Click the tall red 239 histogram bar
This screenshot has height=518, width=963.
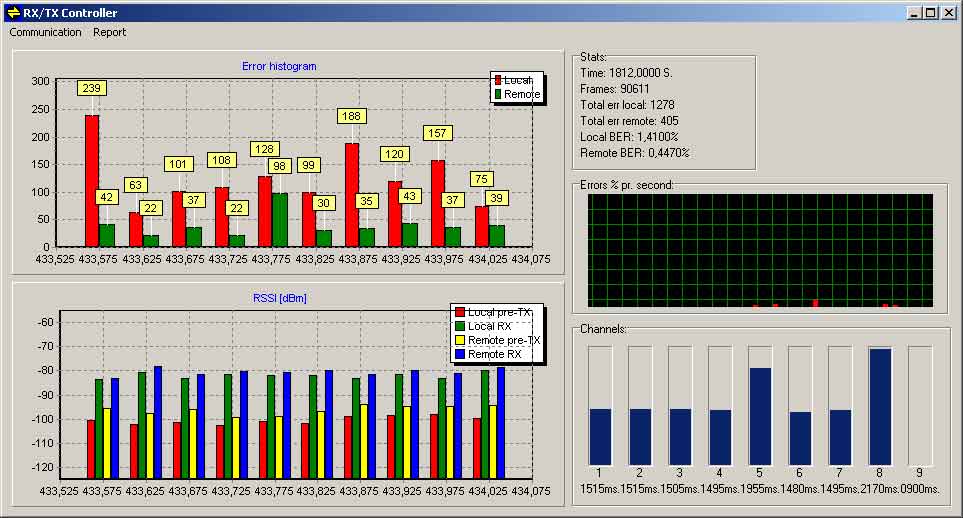tap(92, 181)
